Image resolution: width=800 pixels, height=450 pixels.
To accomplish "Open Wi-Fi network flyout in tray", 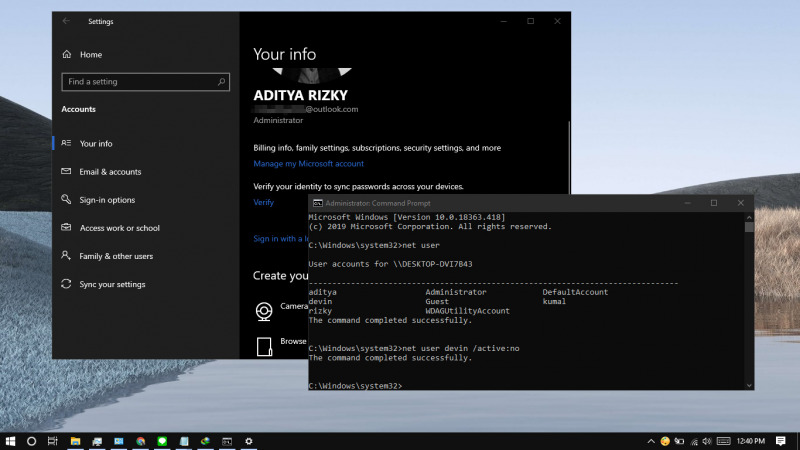I will (694, 441).
